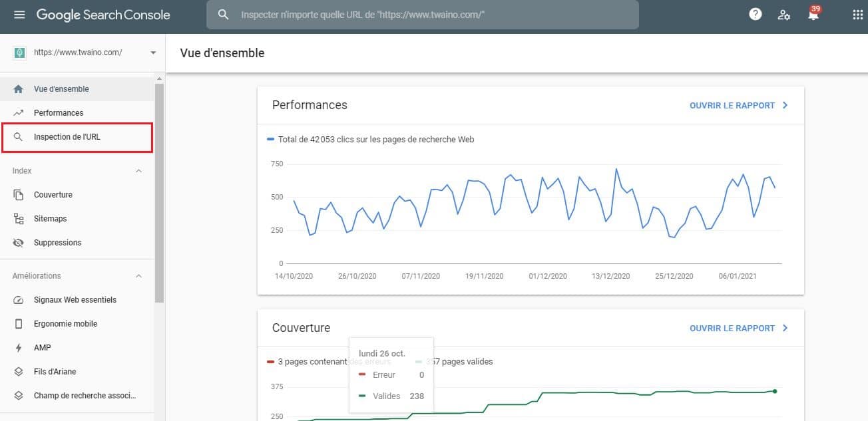Screen dimensions: 868x421
Task: Click the Couverture pages icon
Action: [19, 195]
